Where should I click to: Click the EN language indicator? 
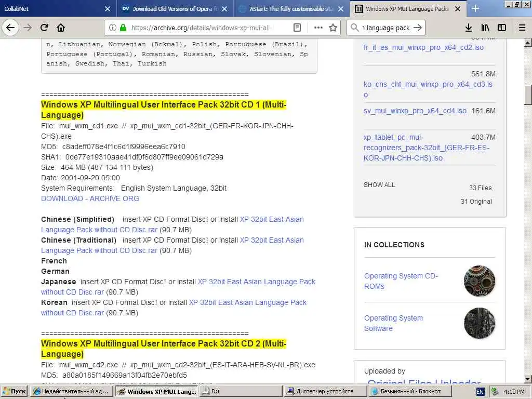(480, 392)
